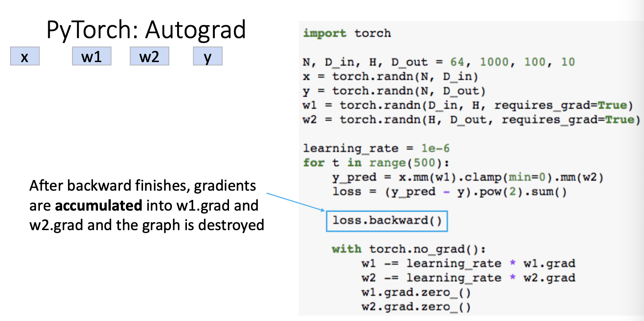Click the "learning_rate = 1e-6" line
The image size is (644, 321).
(x=376, y=149)
